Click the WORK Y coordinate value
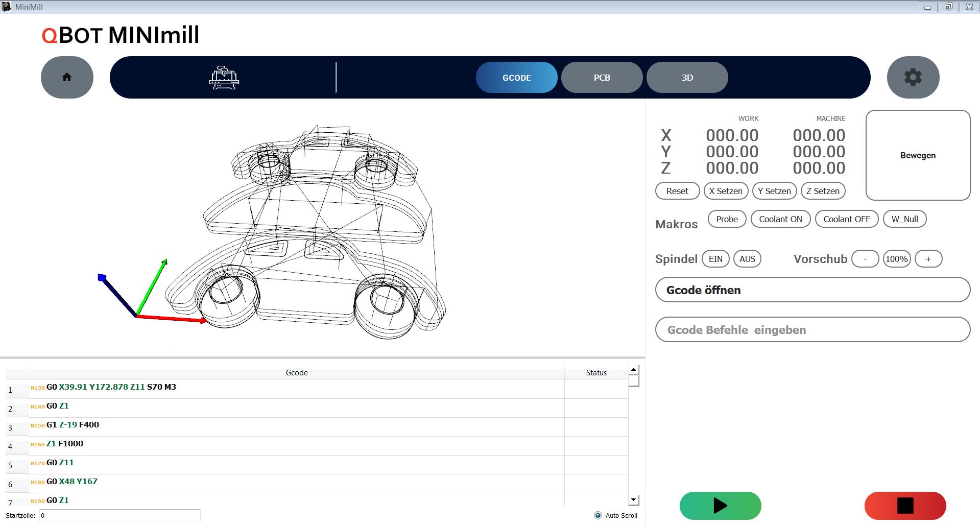980x526 pixels. click(x=732, y=152)
